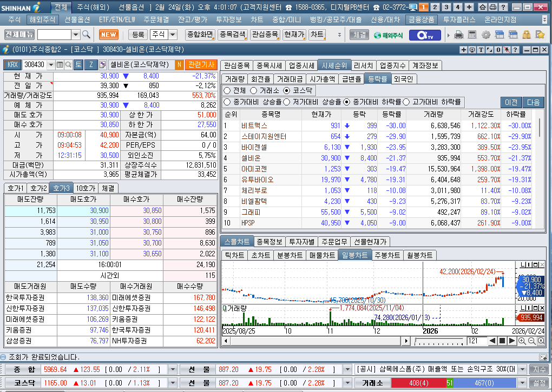Click the memo note icon beside Z button
552x392 pixels.
pos(102,65)
